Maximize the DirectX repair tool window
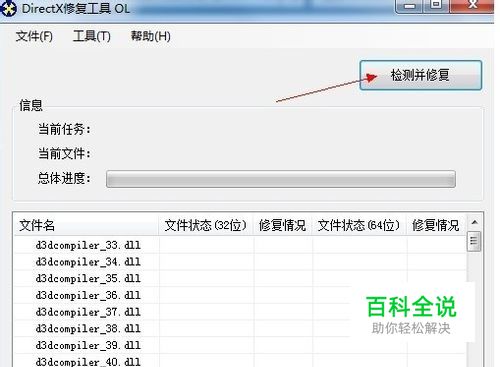500x367 pixels. pyautogui.click(x=436, y=5)
